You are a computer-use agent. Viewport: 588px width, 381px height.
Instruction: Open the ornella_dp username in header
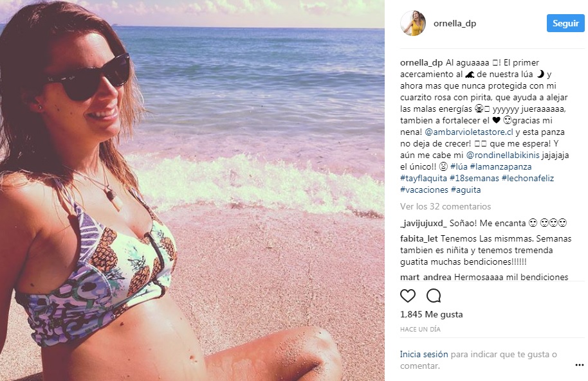click(454, 23)
